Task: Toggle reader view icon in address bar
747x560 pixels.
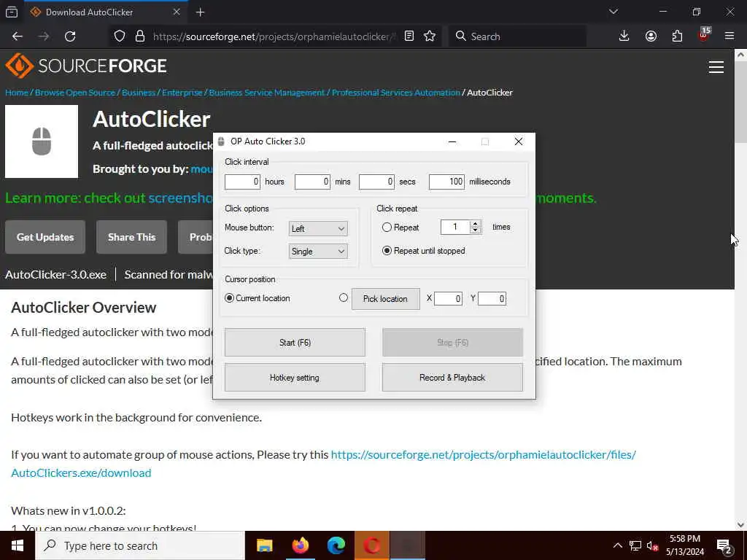Action: pos(409,36)
